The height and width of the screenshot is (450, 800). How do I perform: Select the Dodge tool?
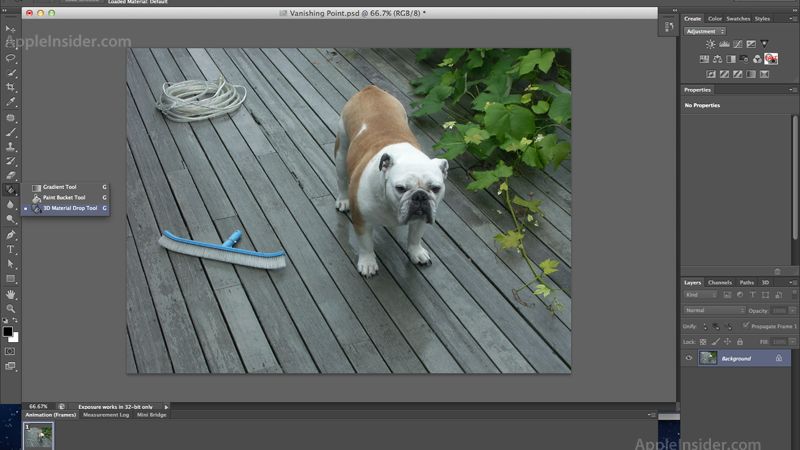[10, 219]
